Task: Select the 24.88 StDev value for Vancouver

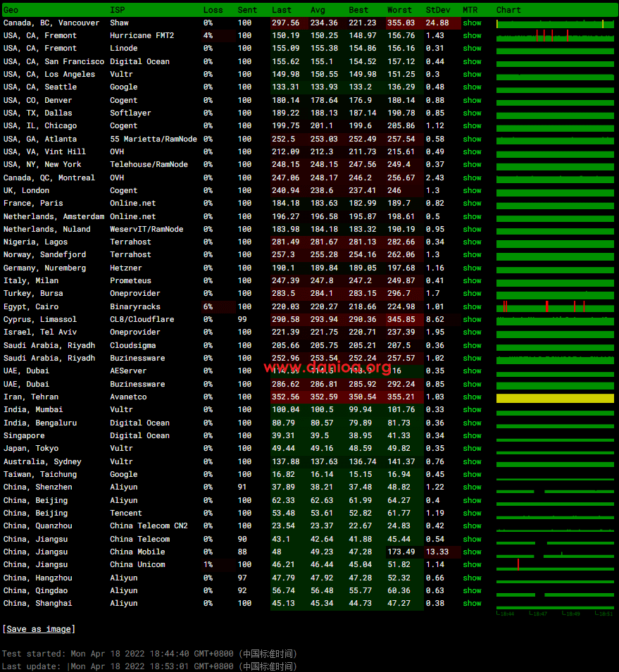Action: pyautogui.click(x=437, y=23)
